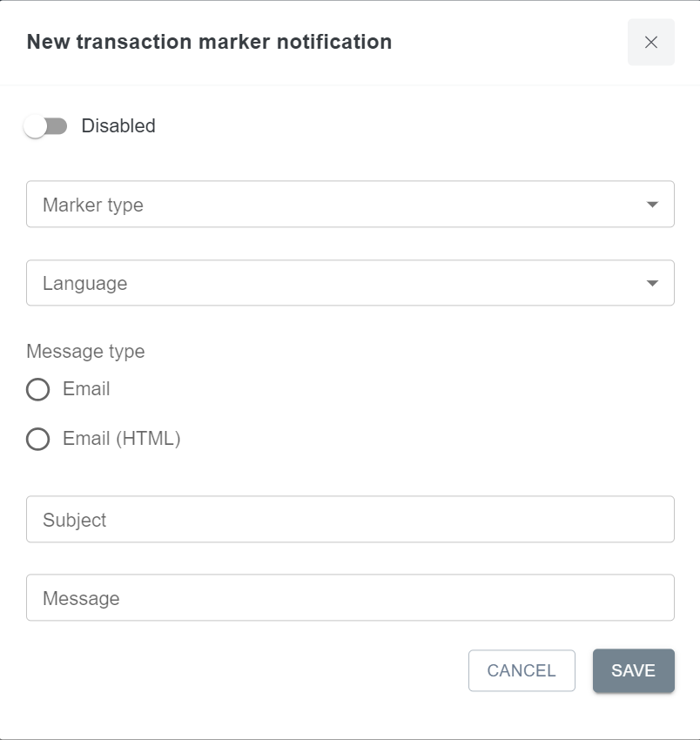
Task: Focus the Subject input field
Action: click(x=350, y=520)
